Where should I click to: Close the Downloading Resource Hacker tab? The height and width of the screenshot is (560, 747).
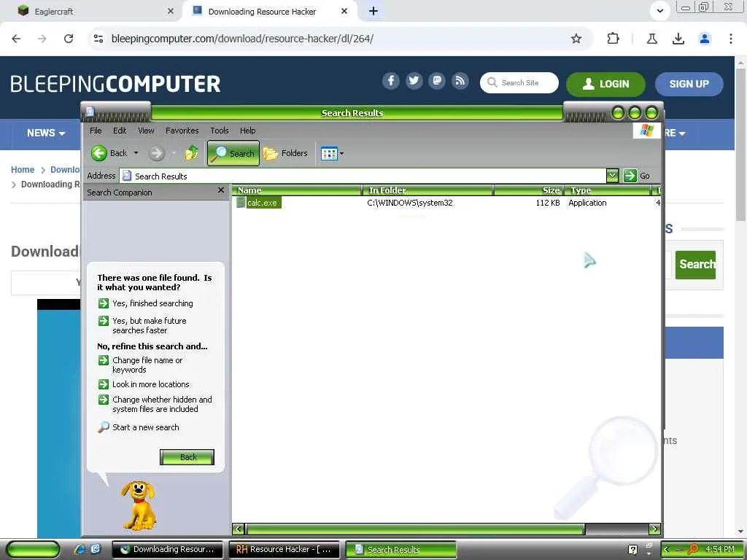[x=344, y=11]
